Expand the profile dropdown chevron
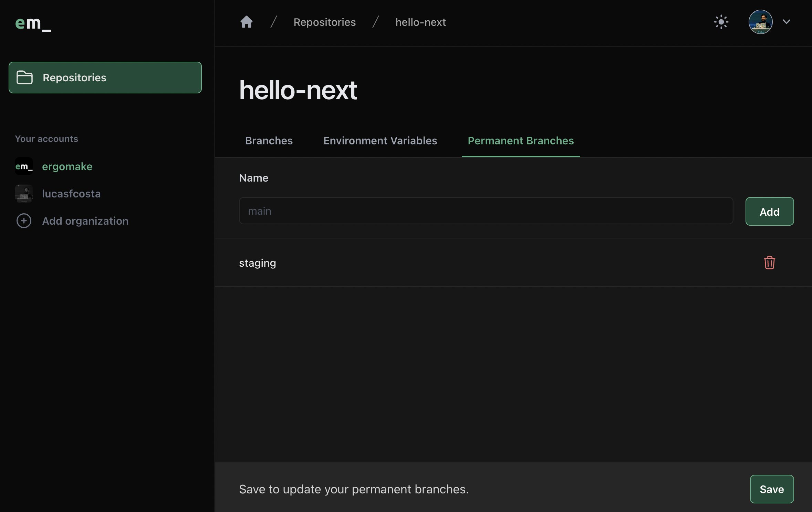812x512 pixels. [787, 22]
